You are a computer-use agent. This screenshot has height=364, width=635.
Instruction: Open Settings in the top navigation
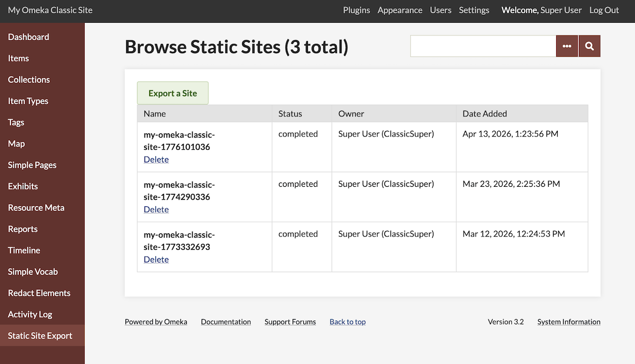tap(474, 10)
